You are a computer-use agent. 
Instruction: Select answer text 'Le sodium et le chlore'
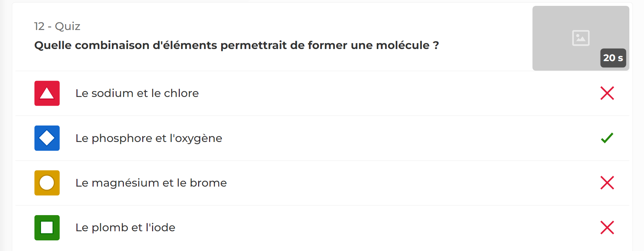pyautogui.click(x=137, y=93)
